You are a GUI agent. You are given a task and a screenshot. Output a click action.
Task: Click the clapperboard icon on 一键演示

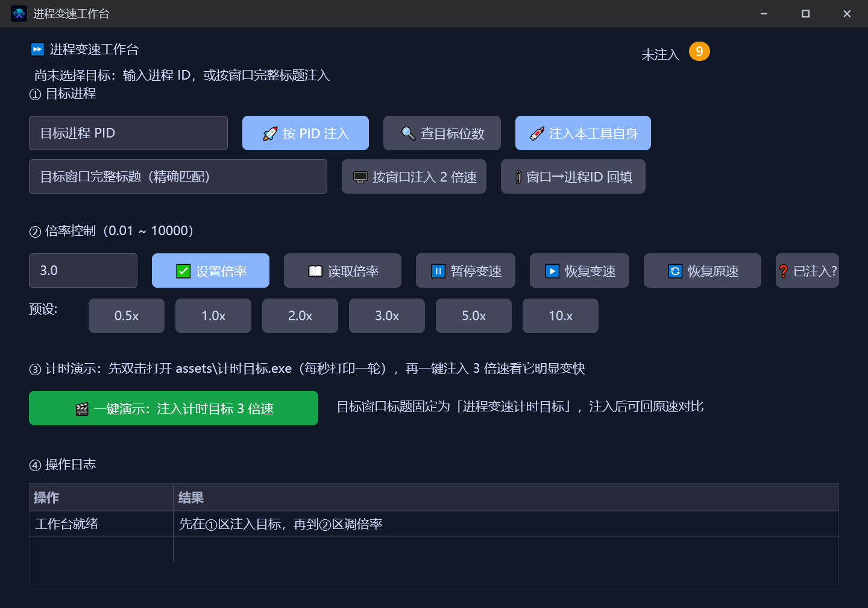pyautogui.click(x=82, y=409)
